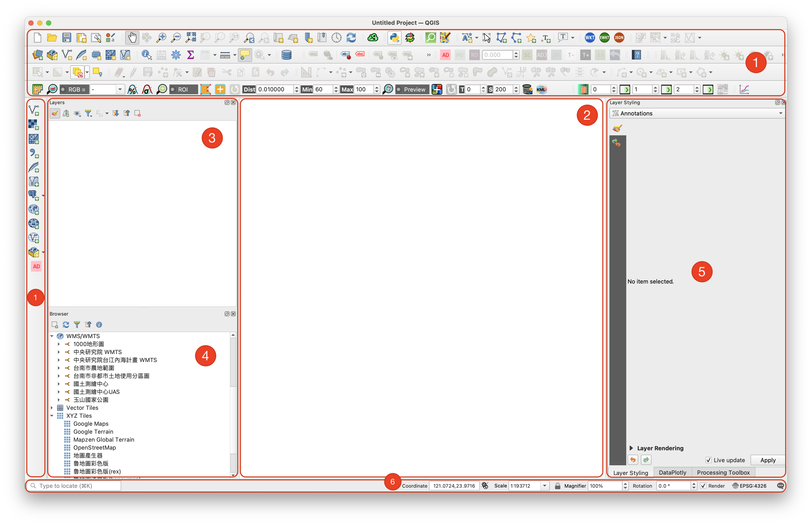This screenshot has height=525, width=812.
Task: Switch to the DataPlotly tab
Action: point(672,473)
